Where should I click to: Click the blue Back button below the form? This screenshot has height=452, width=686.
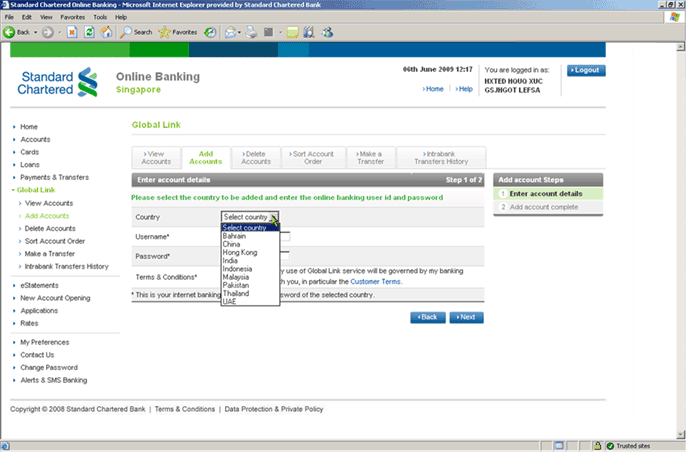pos(428,317)
